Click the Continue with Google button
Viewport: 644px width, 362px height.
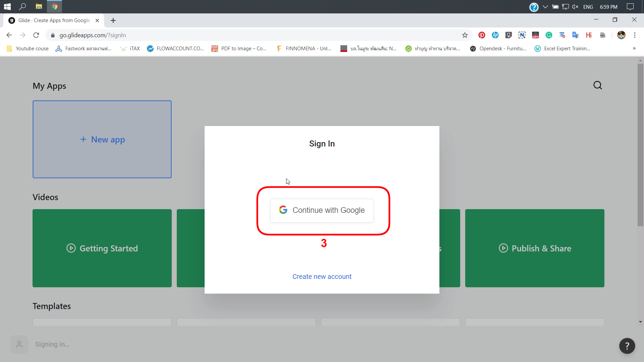(x=322, y=210)
